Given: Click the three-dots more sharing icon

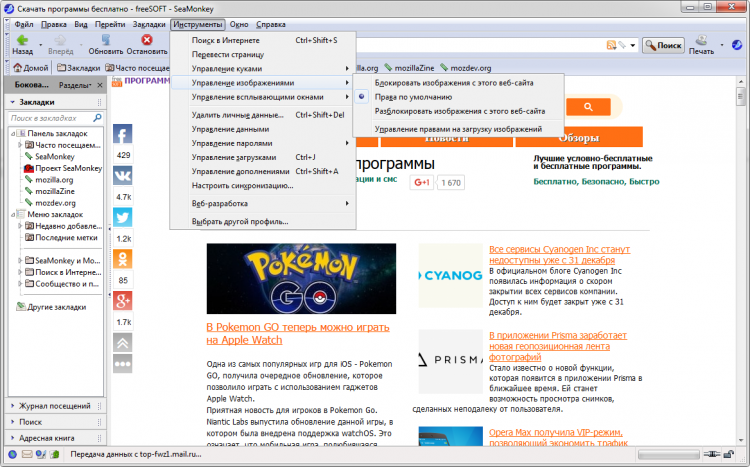Looking at the screenshot, I should (123, 364).
